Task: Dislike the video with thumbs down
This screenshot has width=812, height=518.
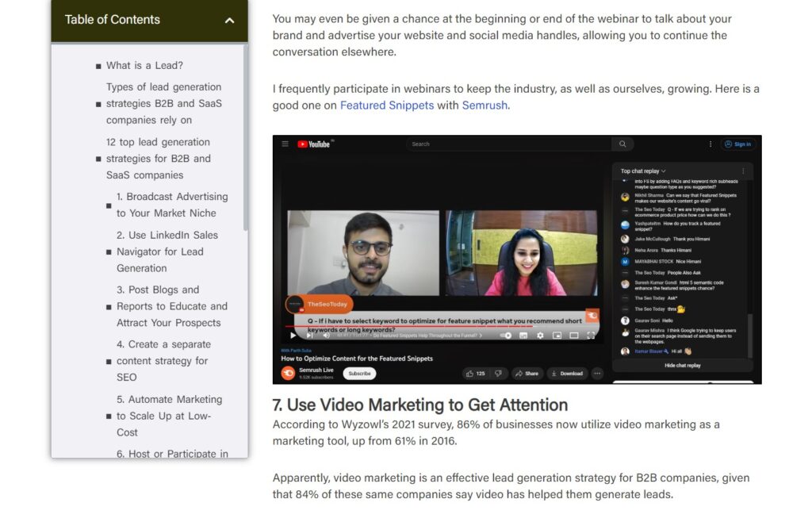Action: (498, 373)
